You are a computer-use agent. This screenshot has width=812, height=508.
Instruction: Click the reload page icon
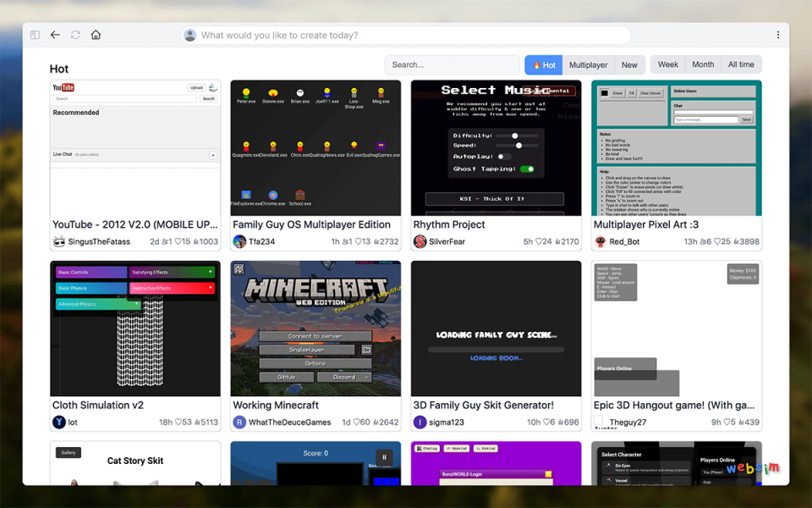(75, 35)
